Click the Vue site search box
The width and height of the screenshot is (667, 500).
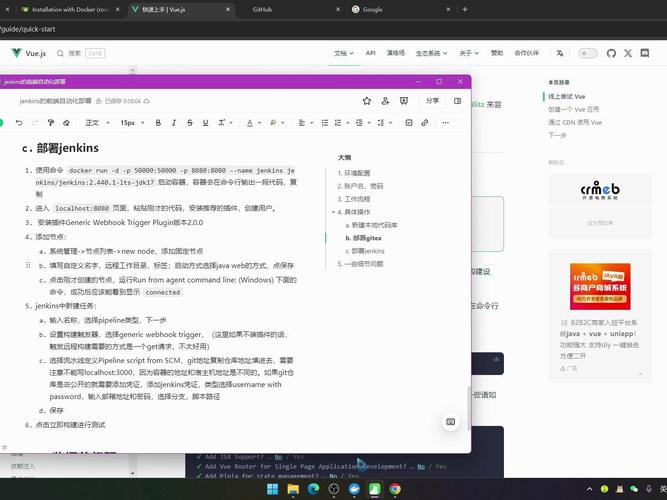click(81, 53)
